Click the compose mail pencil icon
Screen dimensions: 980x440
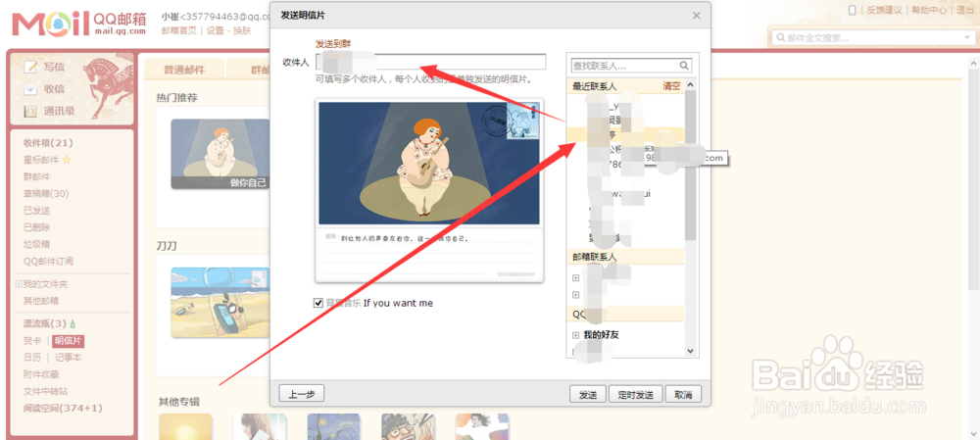pyautogui.click(x=30, y=68)
